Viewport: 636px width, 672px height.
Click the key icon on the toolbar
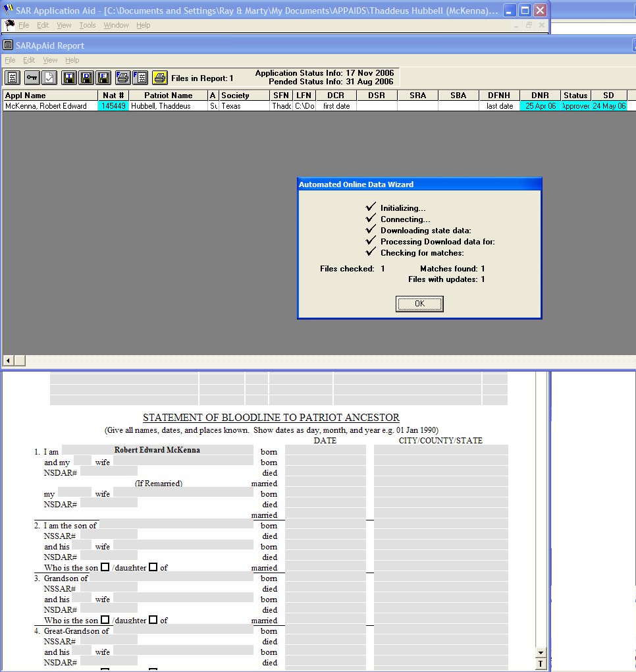pos(32,78)
